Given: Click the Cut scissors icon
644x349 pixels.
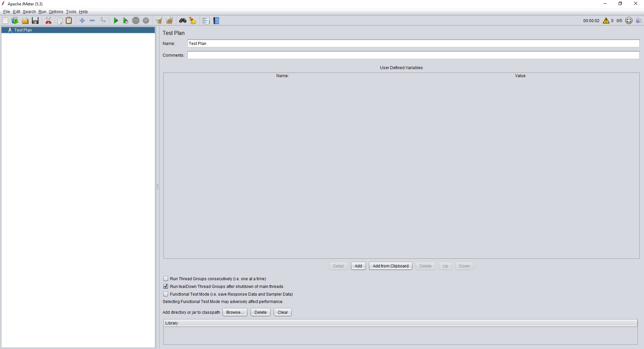Looking at the screenshot, I should (49, 20).
